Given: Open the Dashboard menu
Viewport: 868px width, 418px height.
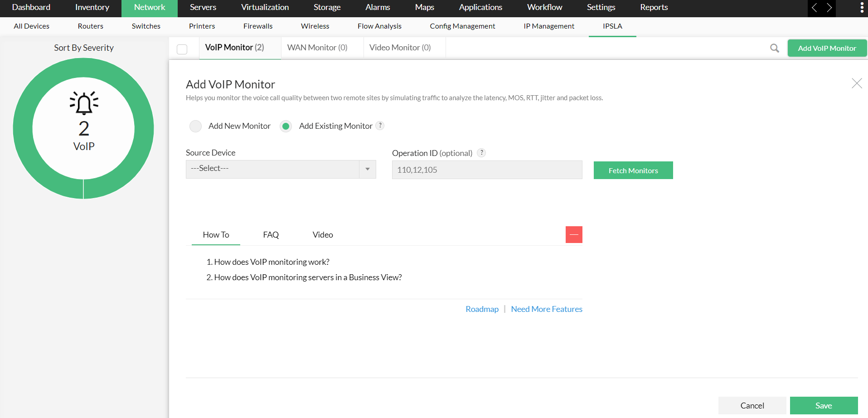Looking at the screenshot, I should click(x=31, y=7).
